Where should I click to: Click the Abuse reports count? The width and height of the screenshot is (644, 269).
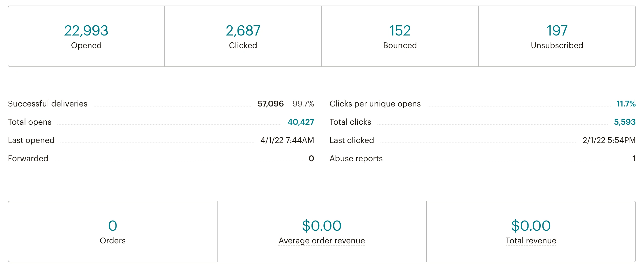pos(634,158)
